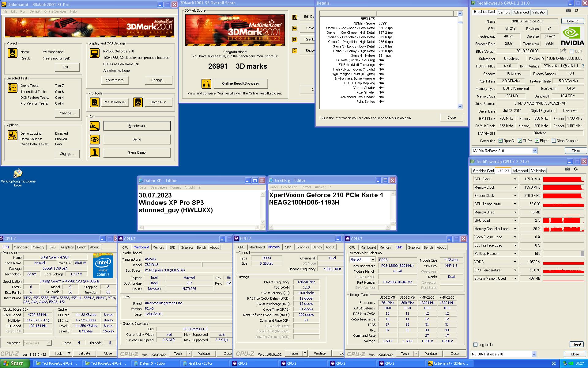Click the Project icon in 3DMark2001
This screenshot has height=368, width=588.
click(x=13, y=53)
